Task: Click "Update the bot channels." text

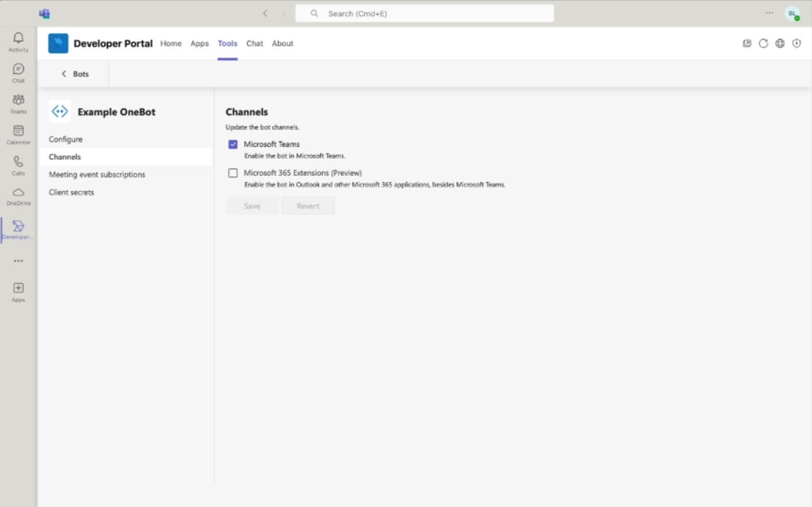Action: [262, 127]
